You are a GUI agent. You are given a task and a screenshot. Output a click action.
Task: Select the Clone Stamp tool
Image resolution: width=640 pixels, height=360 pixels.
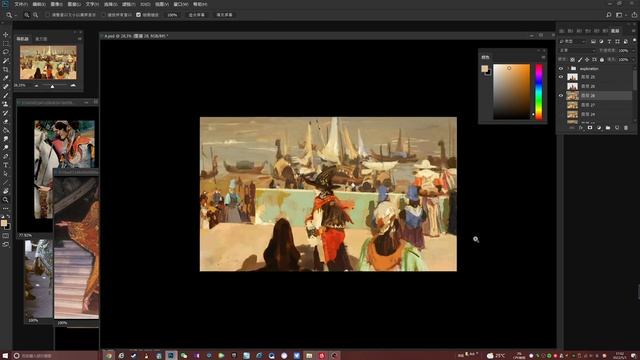tap(6, 104)
